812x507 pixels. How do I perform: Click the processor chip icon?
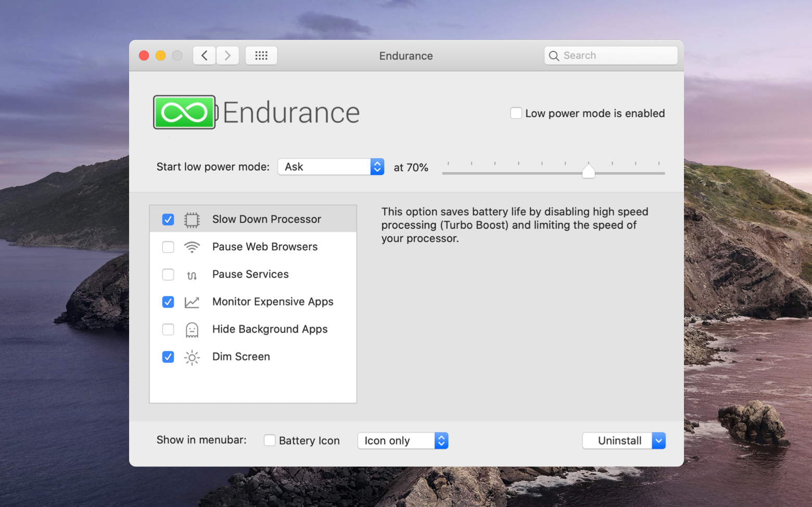192,220
